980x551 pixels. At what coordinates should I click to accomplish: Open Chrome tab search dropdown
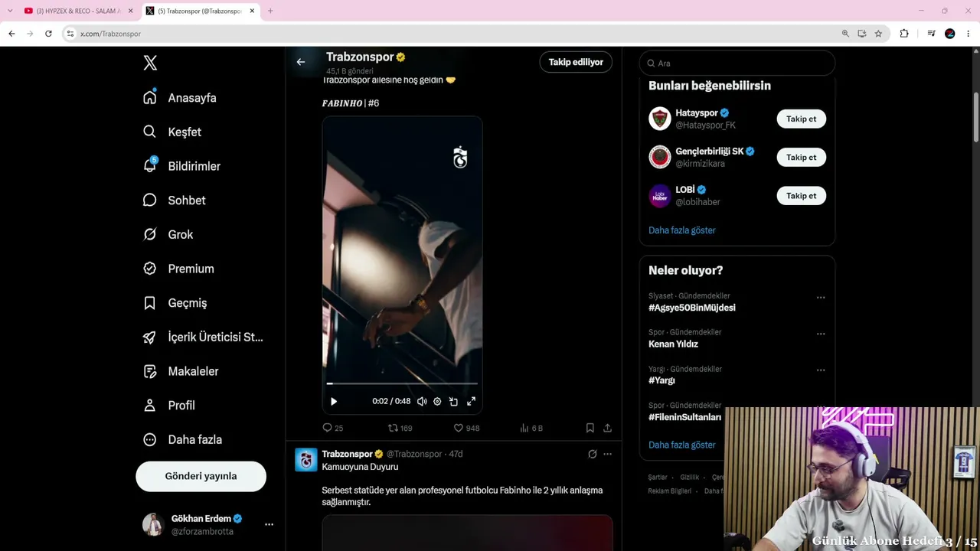[10, 11]
